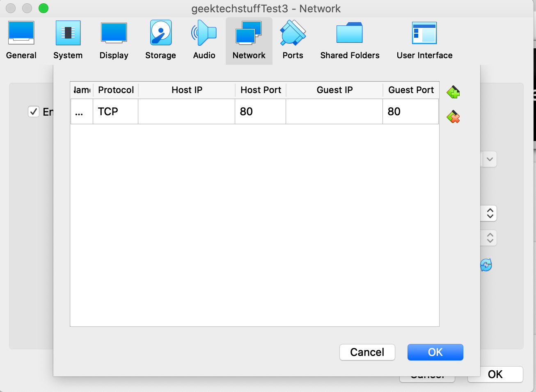Click the Protocol column header
536x392 pixels.
(x=115, y=90)
